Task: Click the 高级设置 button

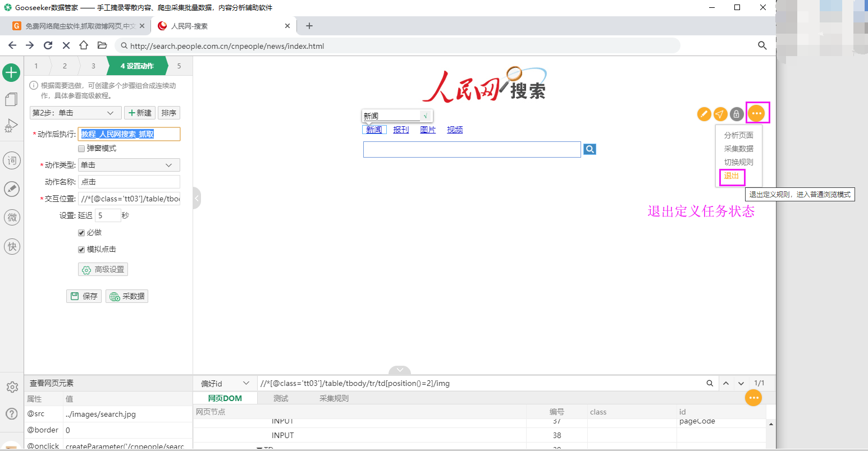Action: tap(103, 269)
